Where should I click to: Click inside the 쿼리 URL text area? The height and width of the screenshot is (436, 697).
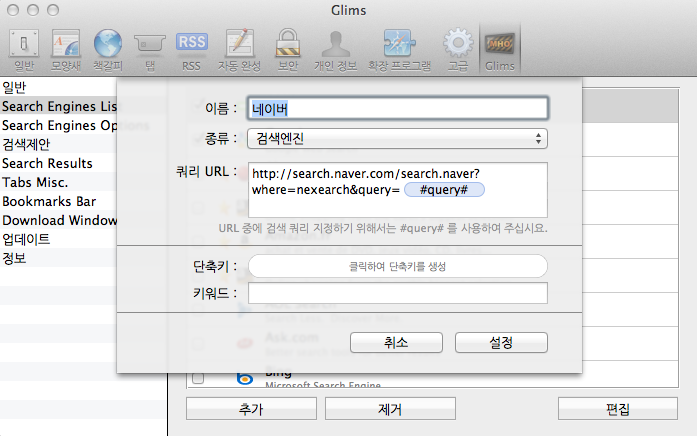tap(397, 190)
